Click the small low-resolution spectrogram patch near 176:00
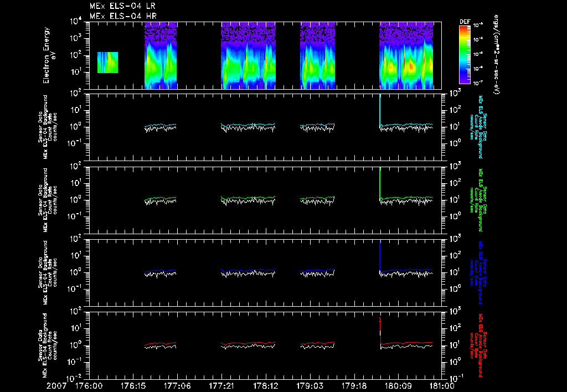 tap(107, 63)
